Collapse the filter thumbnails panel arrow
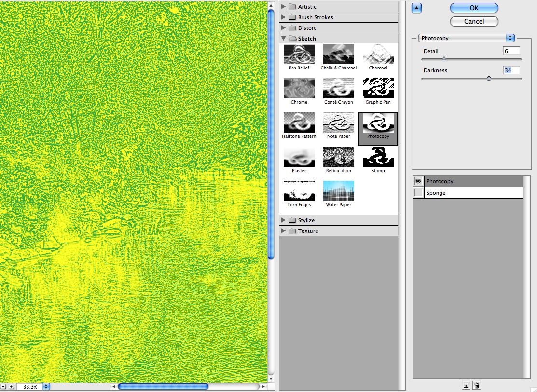 pyautogui.click(x=417, y=7)
